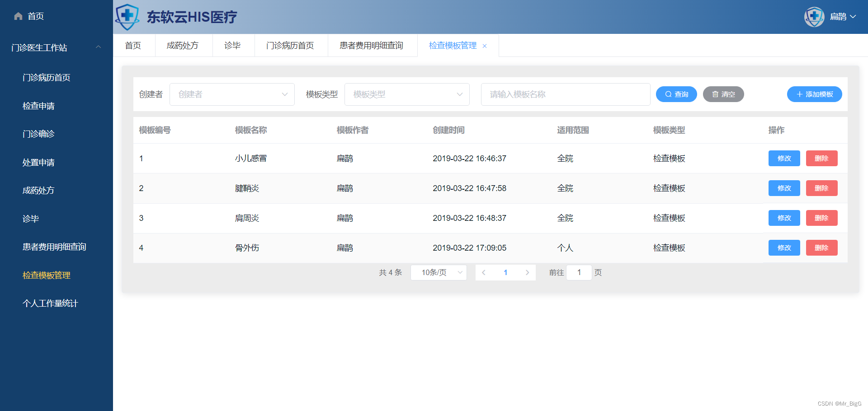Click the 肩周炎 template name cell
This screenshot has height=411, width=868.
click(x=247, y=218)
